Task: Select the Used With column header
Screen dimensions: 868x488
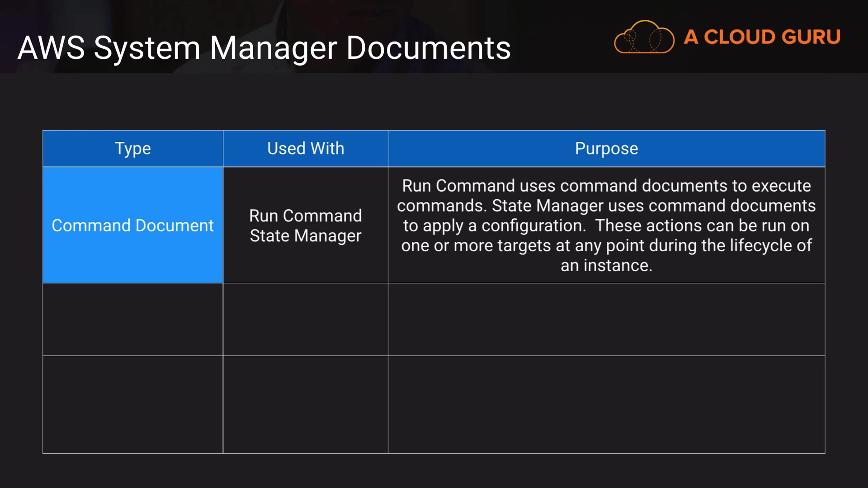Action: tap(306, 149)
